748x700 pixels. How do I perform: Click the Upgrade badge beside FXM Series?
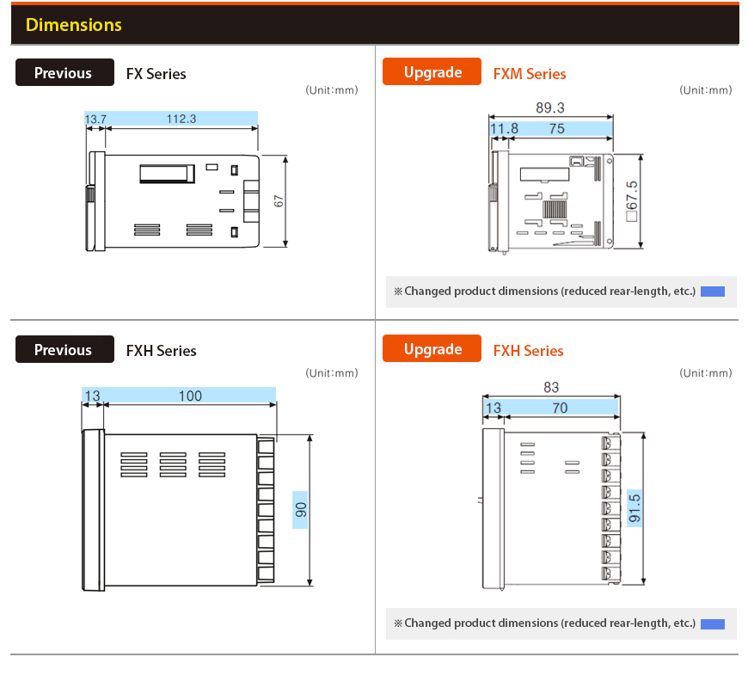coord(432,71)
